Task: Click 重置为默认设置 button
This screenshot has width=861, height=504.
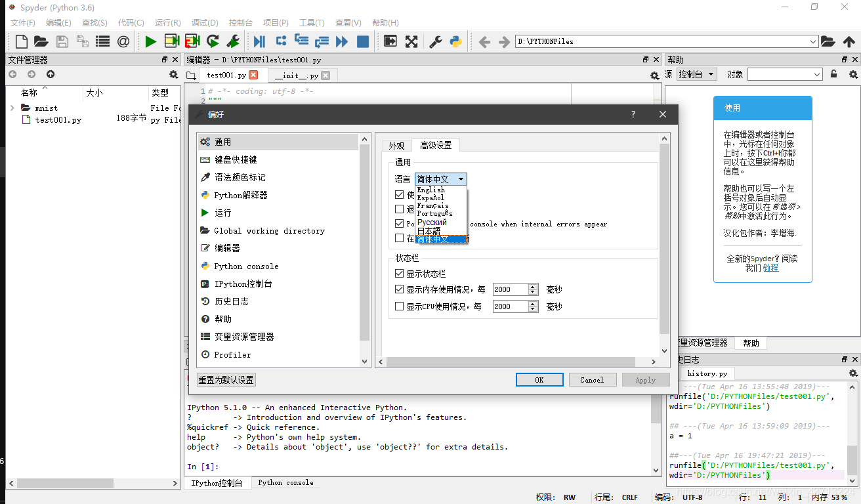Action: 226,380
